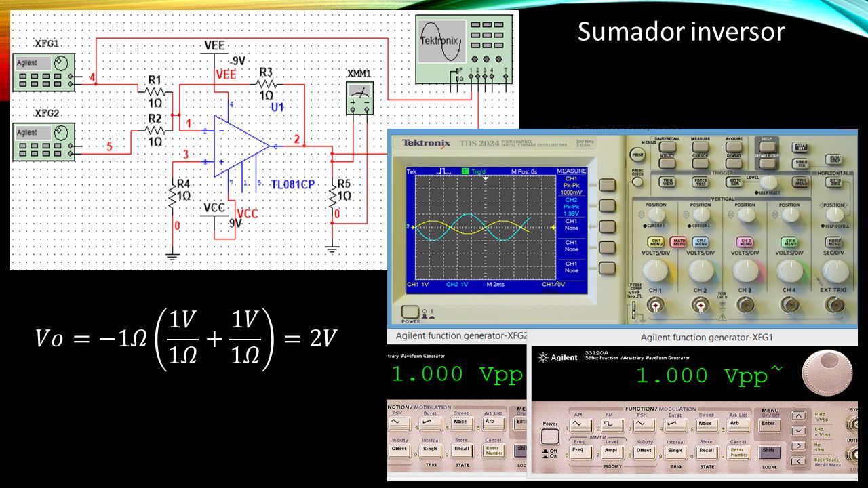
Task: Click the PRINT button on the oscilloscope
Action: pyautogui.click(x=637, y=155)
